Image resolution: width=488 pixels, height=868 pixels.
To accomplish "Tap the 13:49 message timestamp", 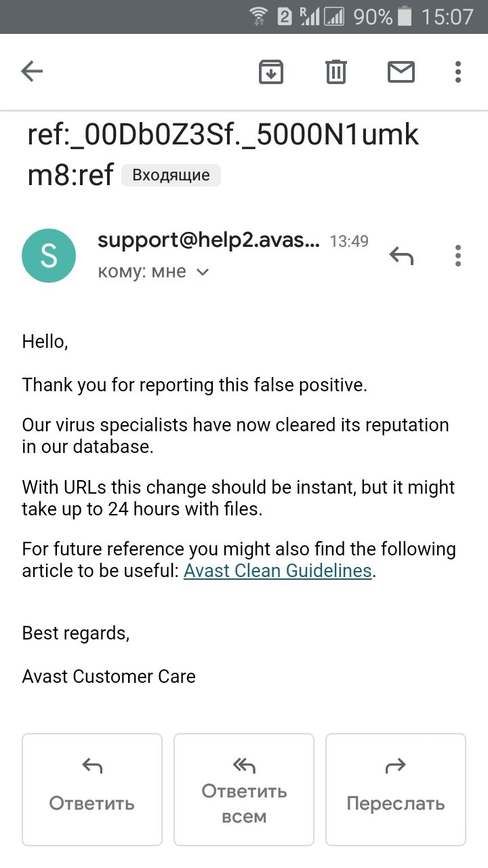I will (349, 241).
